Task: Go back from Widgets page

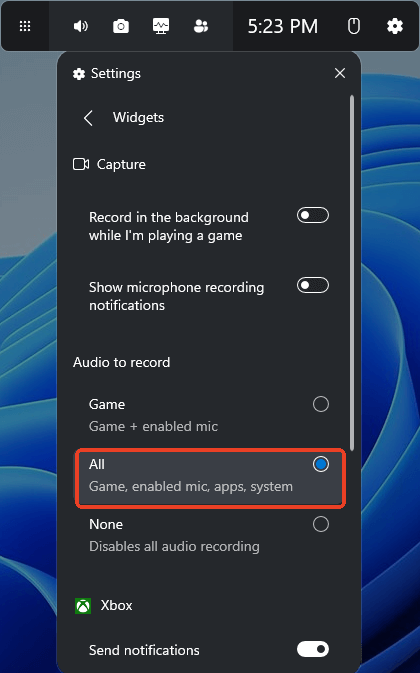Action: click(x=88, y=118)
